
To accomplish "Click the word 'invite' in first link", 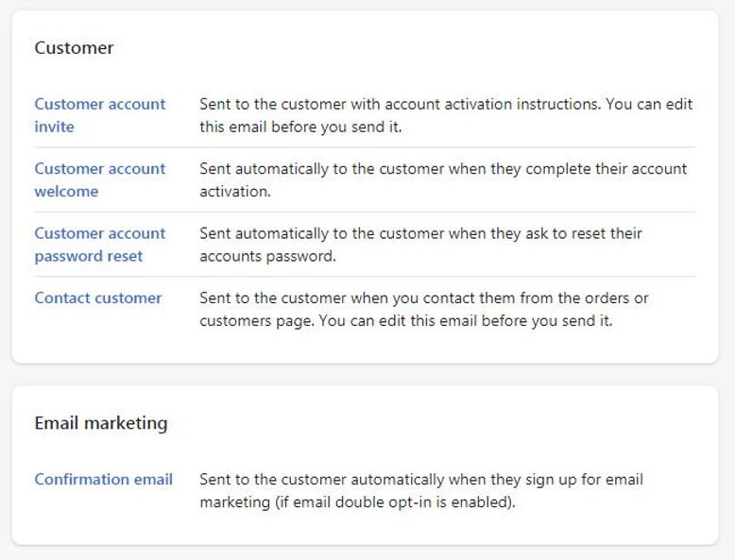I will (54, 127).
